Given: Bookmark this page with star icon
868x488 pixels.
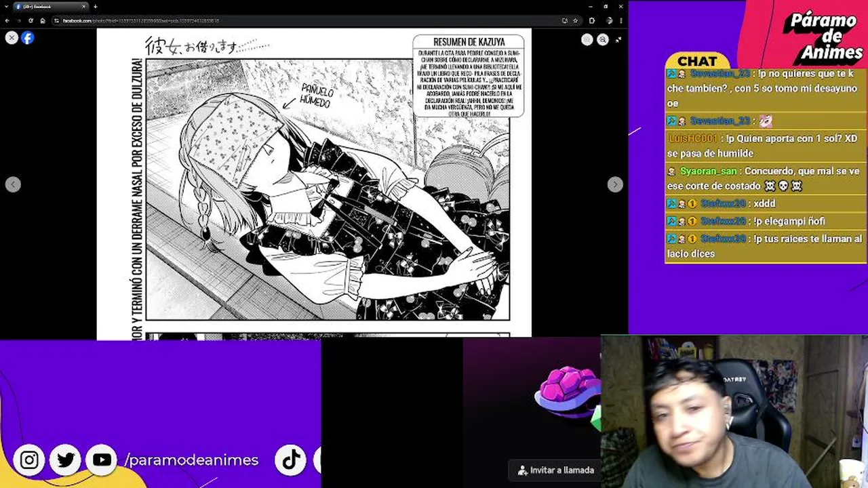Looking at the screenshot, I should tap(575, 20).
